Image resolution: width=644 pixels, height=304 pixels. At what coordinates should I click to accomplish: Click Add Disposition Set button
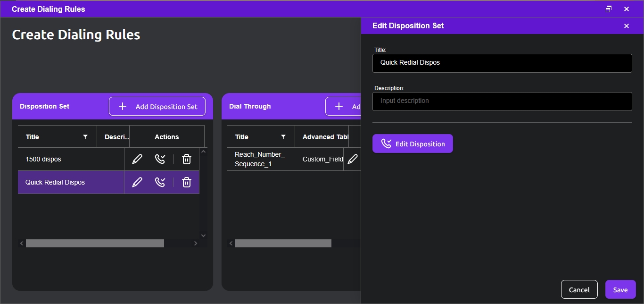click(x=157, y=106)
